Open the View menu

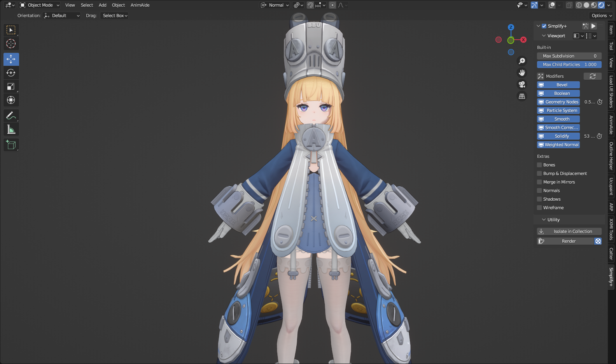70,5
